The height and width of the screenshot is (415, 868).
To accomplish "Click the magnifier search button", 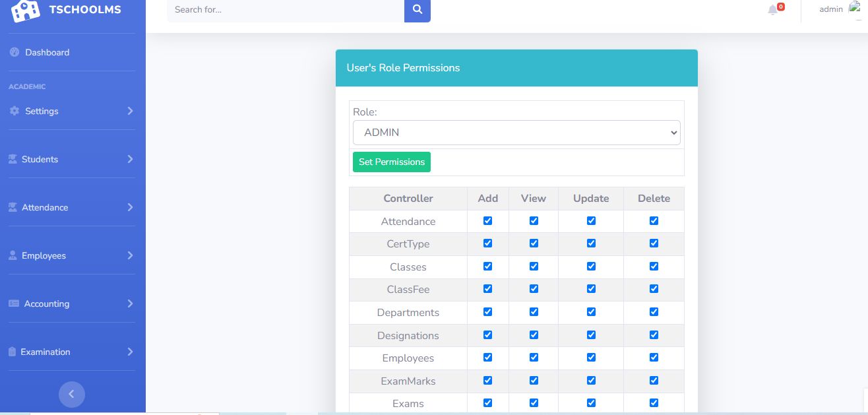I will [418, 10].
